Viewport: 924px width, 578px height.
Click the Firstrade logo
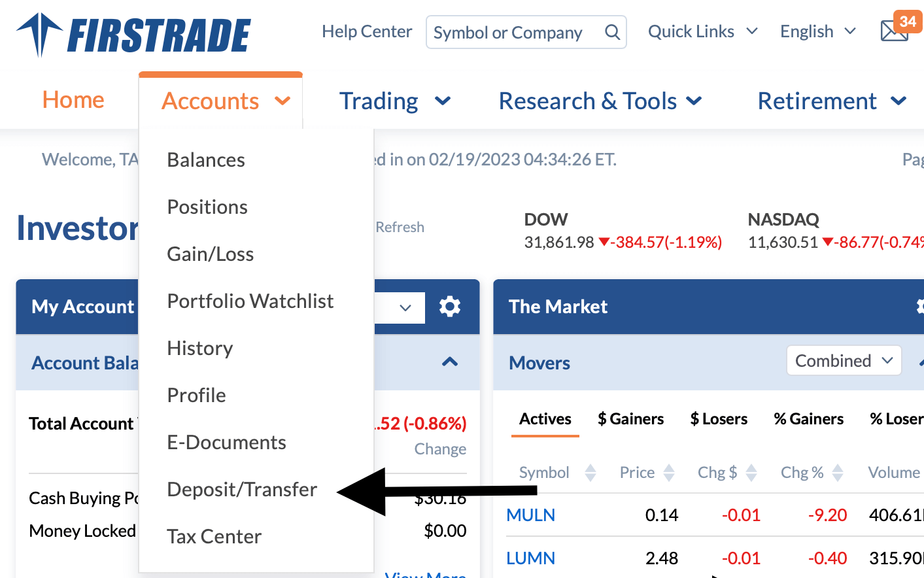134,34
